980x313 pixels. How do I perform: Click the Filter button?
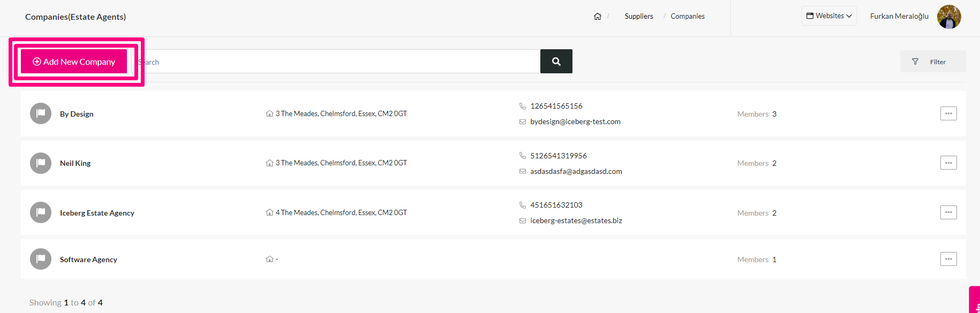pos(933,62)
